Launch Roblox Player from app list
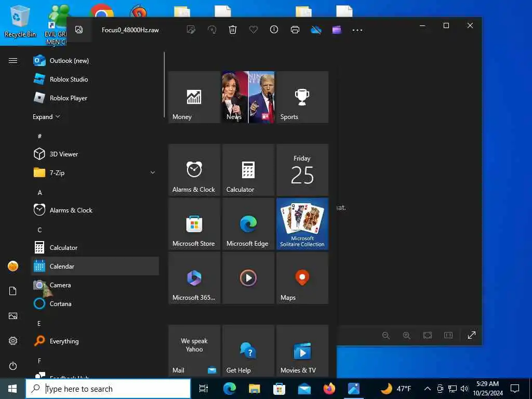 tap(95, 98)
